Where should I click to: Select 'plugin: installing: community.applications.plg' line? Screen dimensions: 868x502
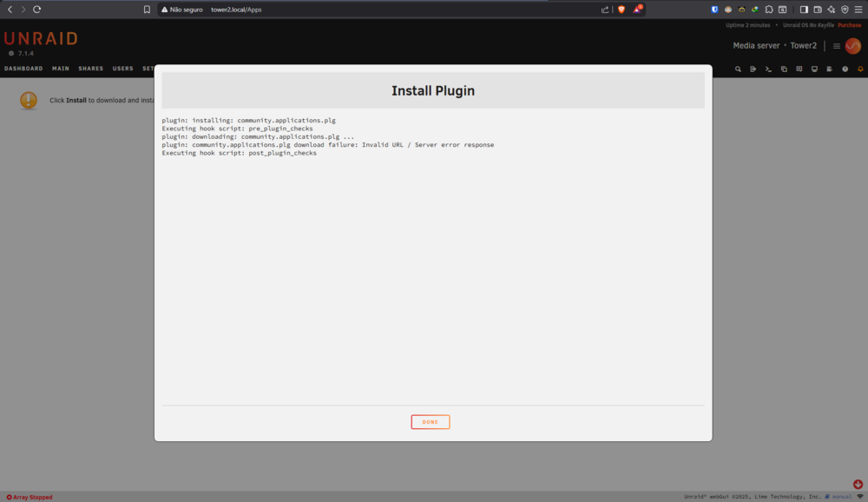(x=248, y=120)
